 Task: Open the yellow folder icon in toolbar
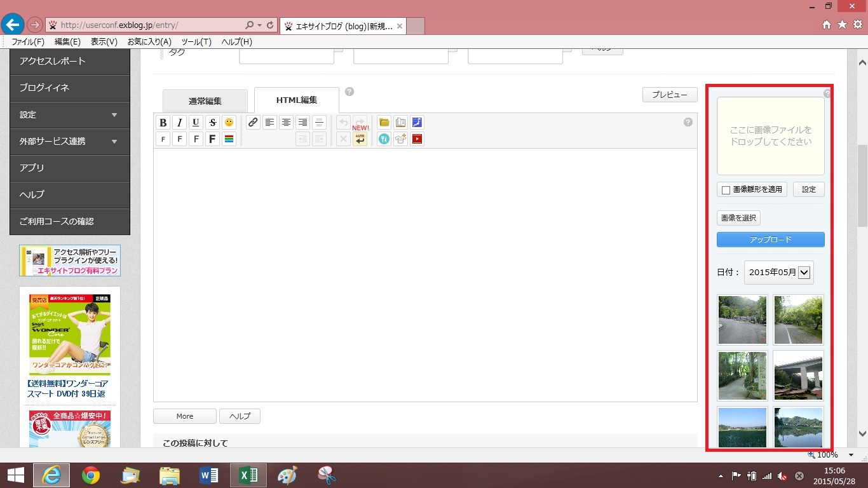click(x=384, y=123)
